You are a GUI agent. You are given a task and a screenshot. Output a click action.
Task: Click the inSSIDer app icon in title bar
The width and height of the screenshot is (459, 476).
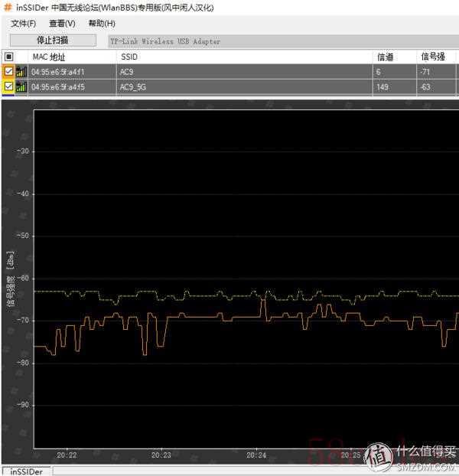click(8, 8)
